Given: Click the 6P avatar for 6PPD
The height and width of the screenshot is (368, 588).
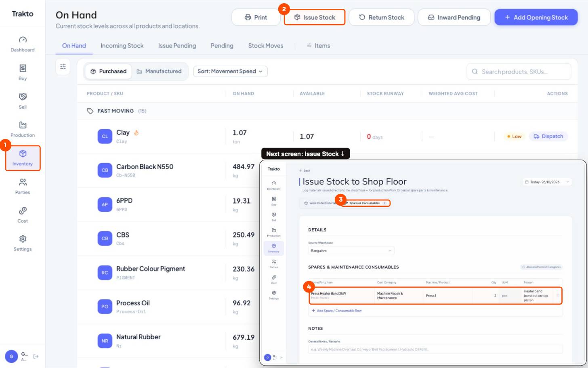Looking at the screenshot, I should [105, 204].
